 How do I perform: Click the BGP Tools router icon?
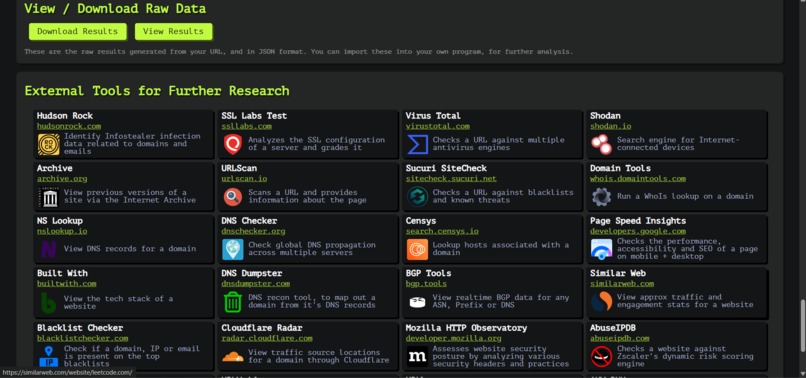[417, 302]
